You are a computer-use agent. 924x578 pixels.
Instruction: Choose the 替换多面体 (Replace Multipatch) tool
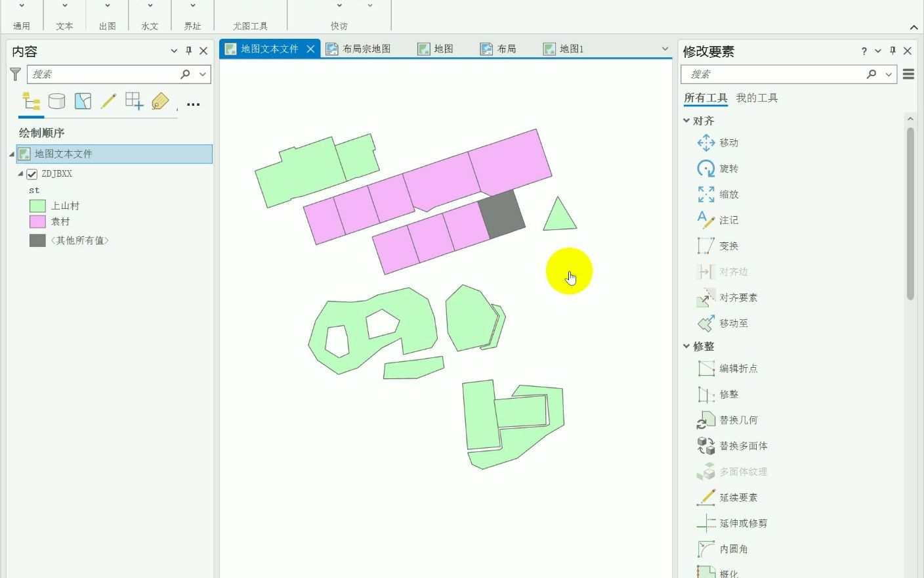[732, 446]
